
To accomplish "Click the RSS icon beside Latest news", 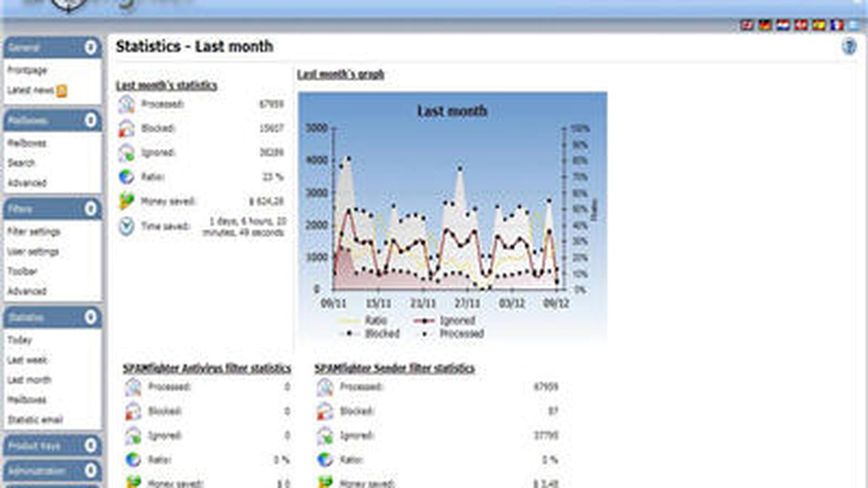I will [x=62, y=91].
